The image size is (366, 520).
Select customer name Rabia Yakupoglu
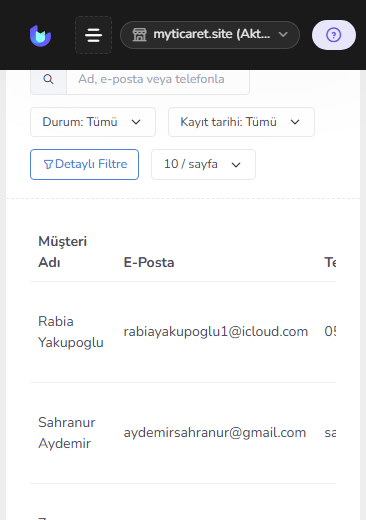point(71,332)
